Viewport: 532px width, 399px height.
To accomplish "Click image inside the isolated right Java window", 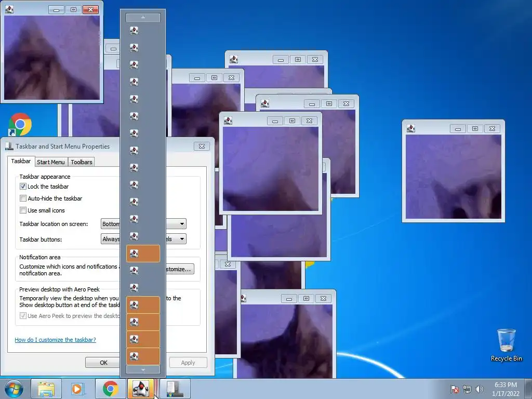I will pos(453,177).
